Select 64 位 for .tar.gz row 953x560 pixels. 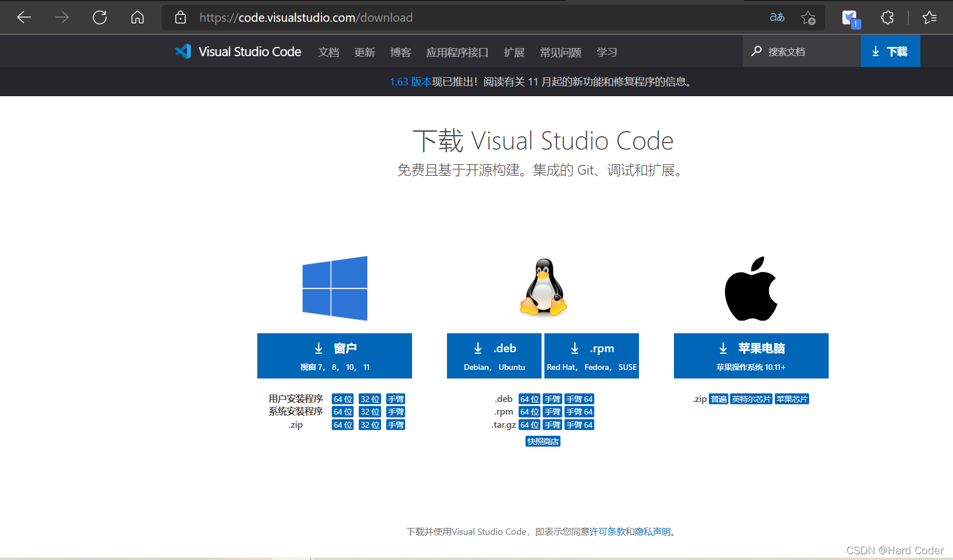coord(530,425)
